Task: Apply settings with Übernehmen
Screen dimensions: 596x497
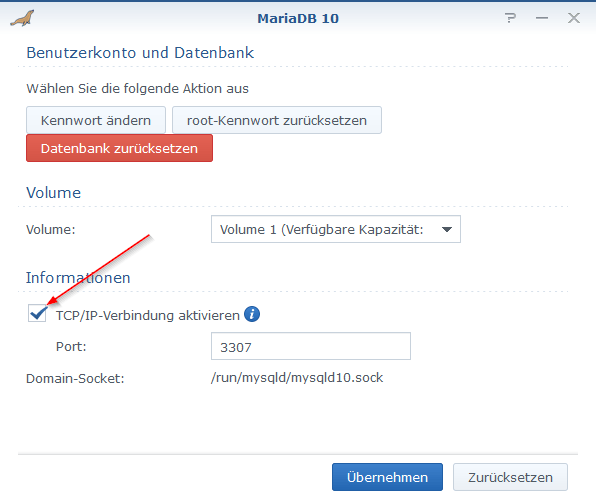Action: point(387,477)
